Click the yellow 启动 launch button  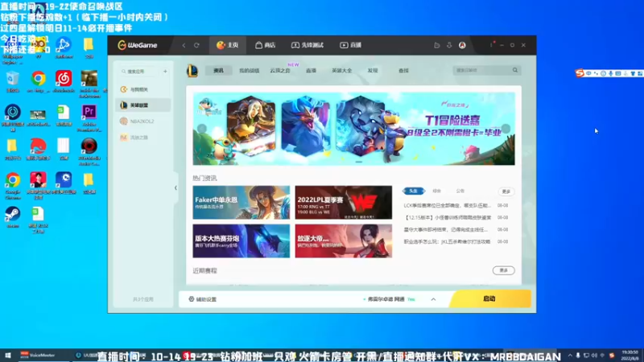489,298
